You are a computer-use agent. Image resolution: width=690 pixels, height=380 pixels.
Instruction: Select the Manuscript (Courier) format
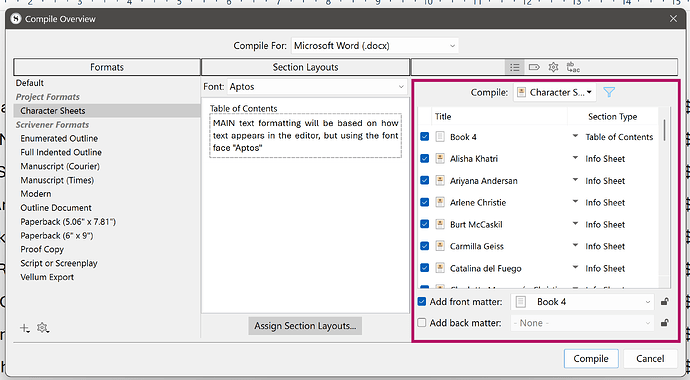[x=60, y=166]
